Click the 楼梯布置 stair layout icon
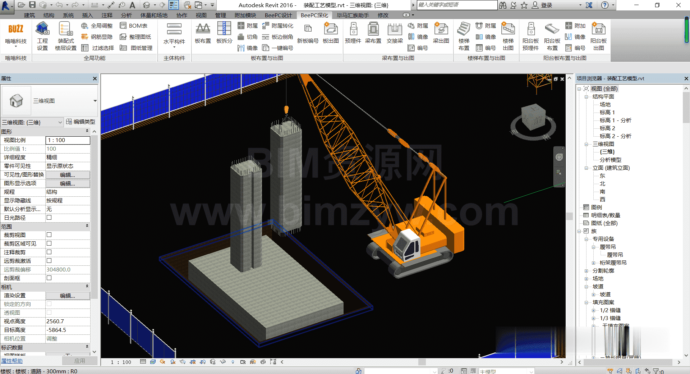 pyautogui.click(x=464, y=36)
